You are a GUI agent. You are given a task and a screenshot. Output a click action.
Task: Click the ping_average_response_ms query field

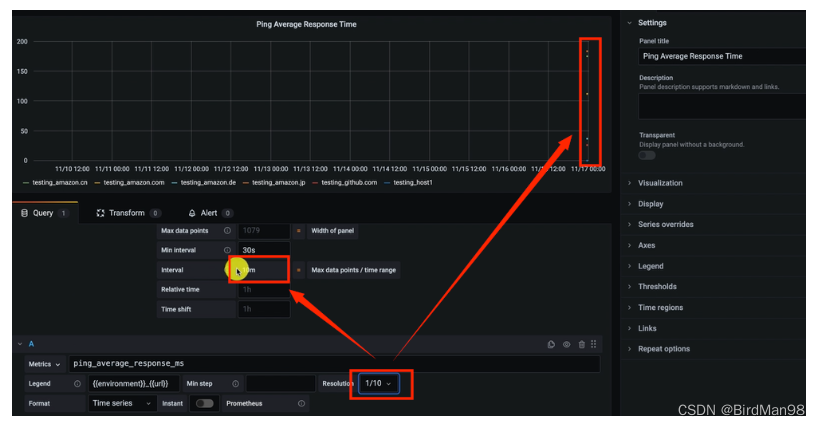335,364
